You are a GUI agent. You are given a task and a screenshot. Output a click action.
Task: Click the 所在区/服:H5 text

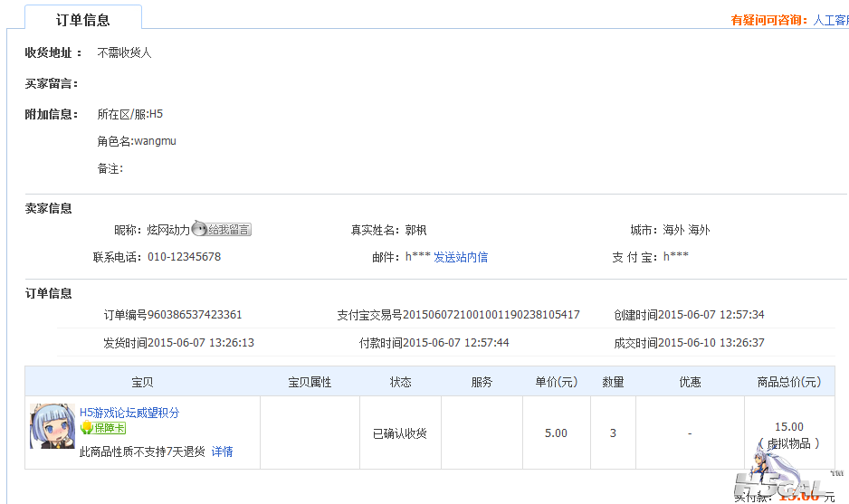click(x=130, y=114)
